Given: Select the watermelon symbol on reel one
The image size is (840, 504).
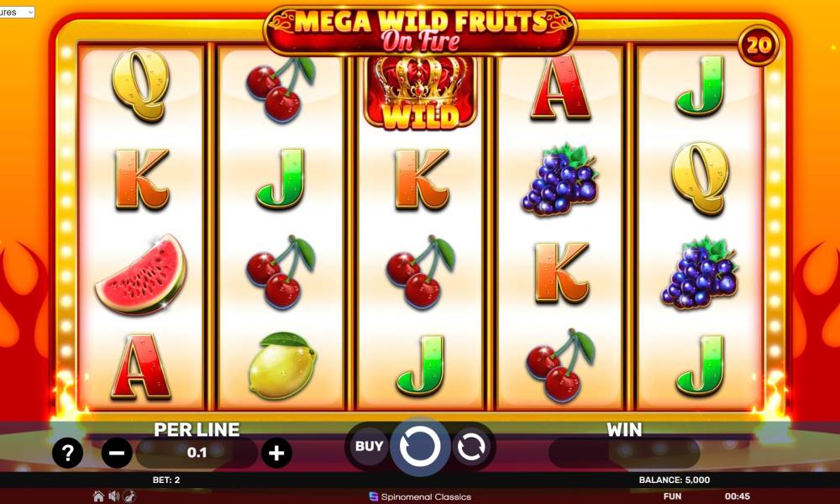Looking at the screenshot, I should [141, 274].
